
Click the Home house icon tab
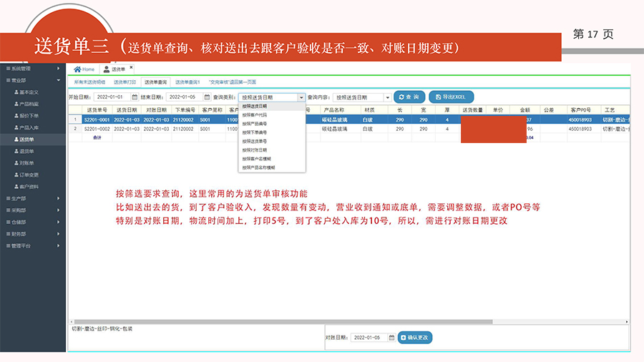(84, 69)
